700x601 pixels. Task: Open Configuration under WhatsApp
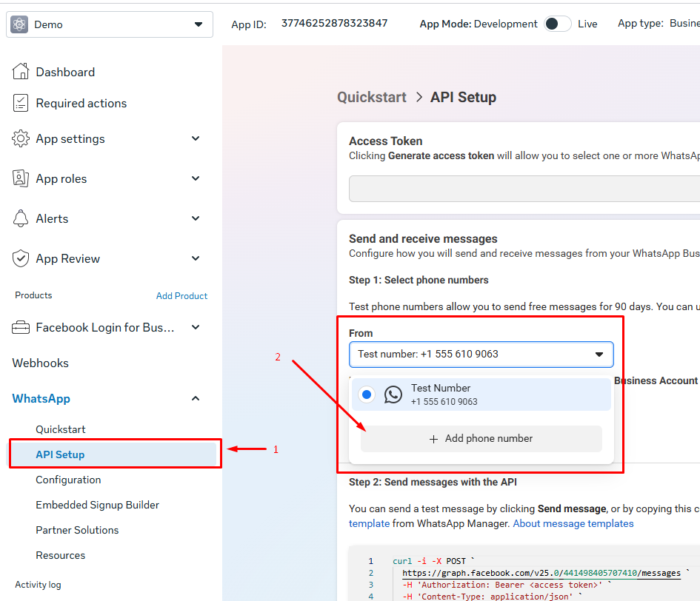coord(68,480)
